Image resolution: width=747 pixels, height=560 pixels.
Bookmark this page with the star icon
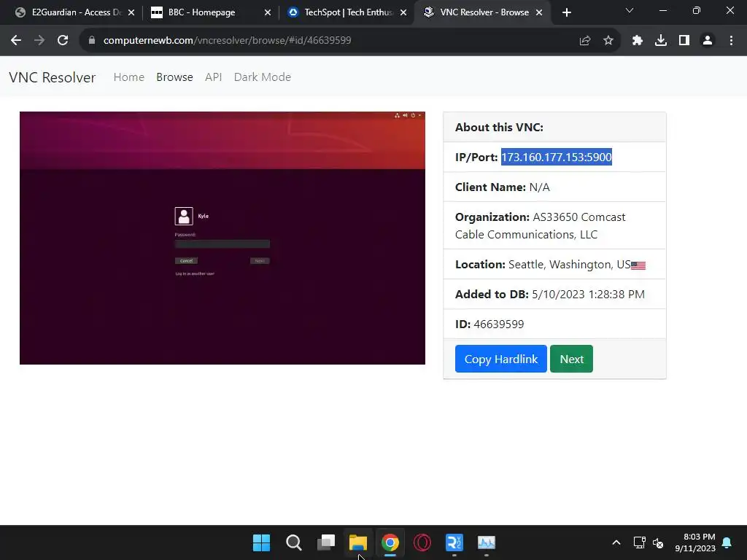tap(608, 41)
